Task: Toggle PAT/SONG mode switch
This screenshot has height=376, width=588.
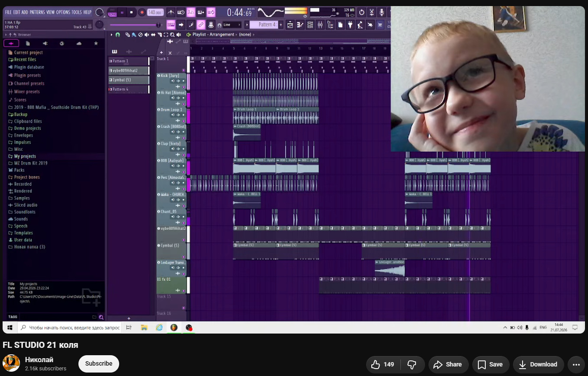Action: 112,13
